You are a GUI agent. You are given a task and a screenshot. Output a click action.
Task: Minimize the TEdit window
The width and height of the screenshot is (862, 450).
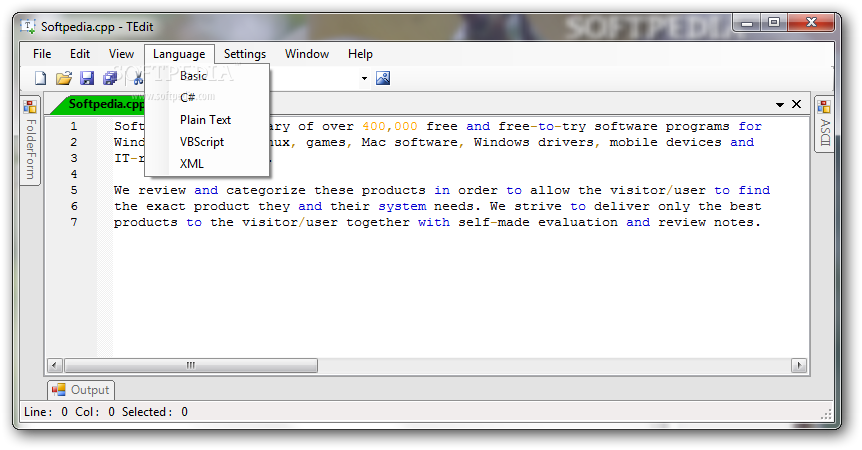(747, 24)
